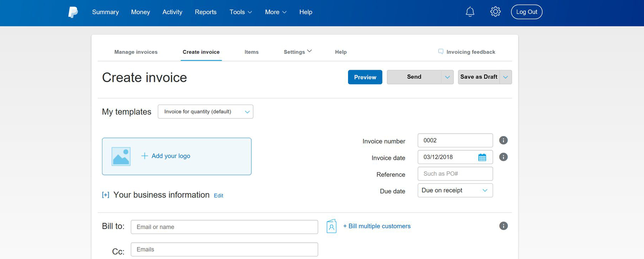The width and height of the screenshot is (644, 259).
Task: Click the logo image placeholder icon
Action: pos(121,156)
